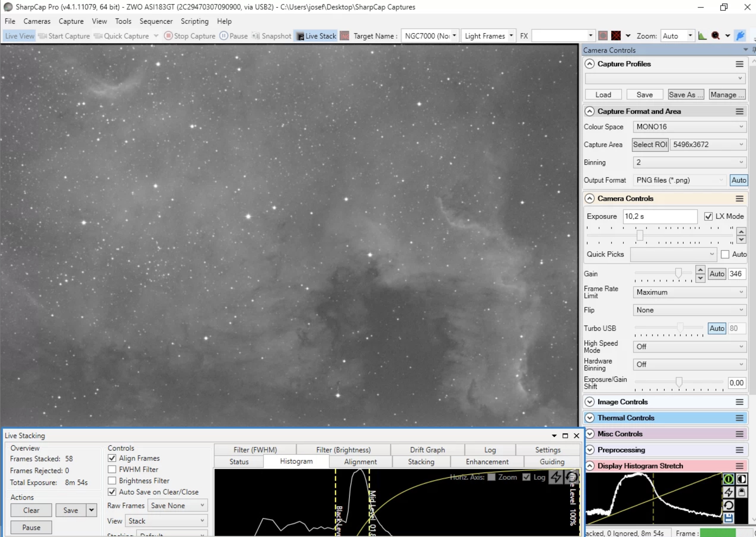
Task: Click the Gain slider thumb
Action: [x=678, y=273]
